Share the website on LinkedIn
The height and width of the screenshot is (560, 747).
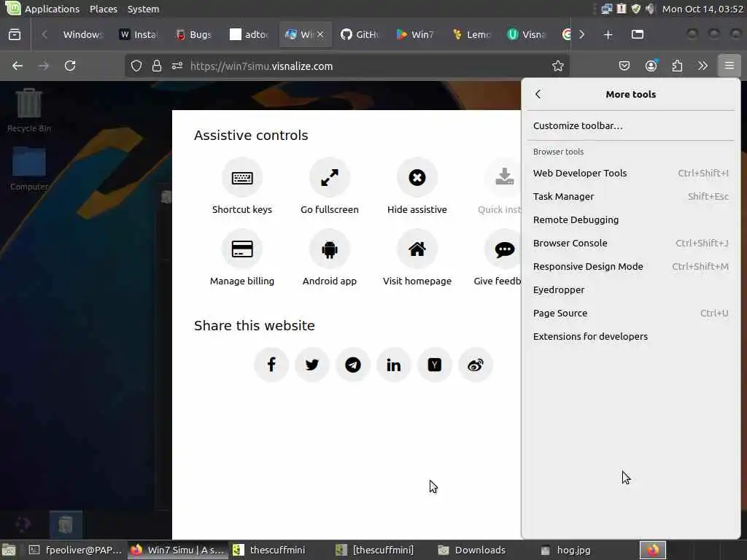393,365
